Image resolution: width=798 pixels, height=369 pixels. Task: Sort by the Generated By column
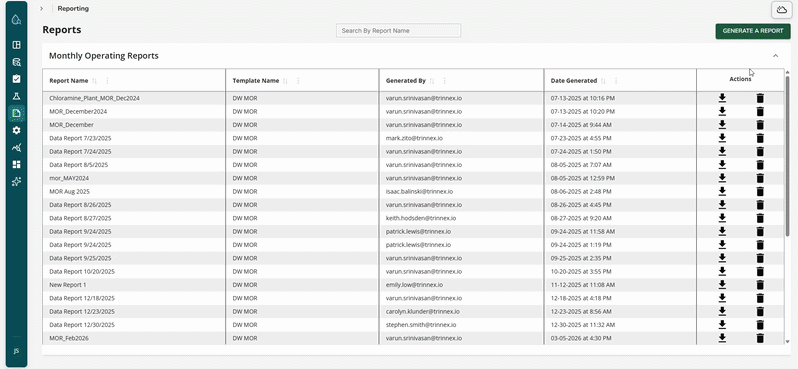432,80
